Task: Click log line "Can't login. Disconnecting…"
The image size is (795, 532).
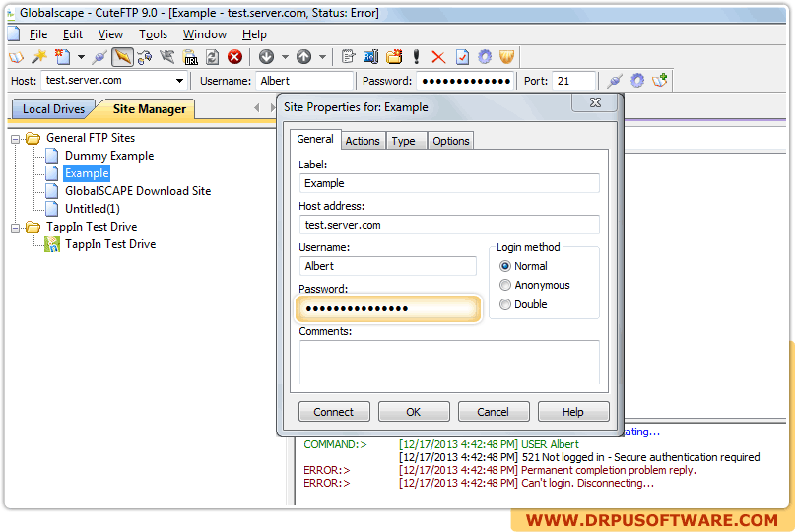Action: (587, 484)
